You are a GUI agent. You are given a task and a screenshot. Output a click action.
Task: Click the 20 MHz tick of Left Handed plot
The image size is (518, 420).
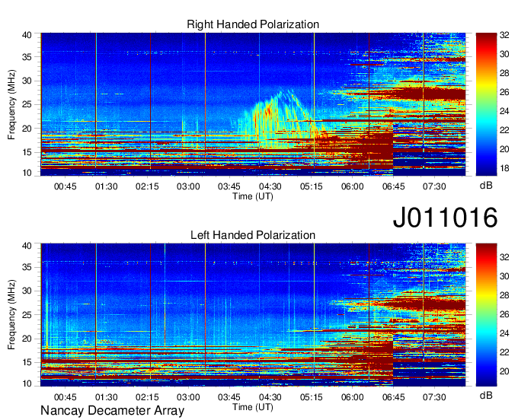click(27, 339)
